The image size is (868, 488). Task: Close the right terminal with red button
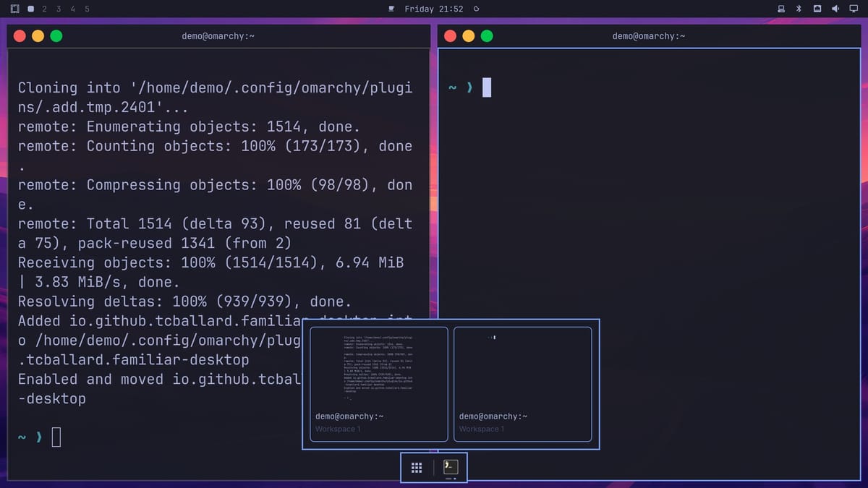[450, 36]
